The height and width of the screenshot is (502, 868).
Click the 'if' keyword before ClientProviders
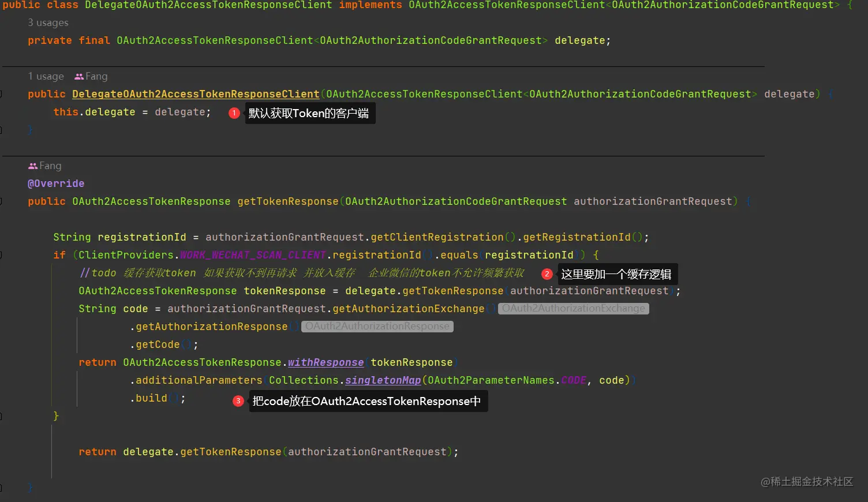pyautogui.click(x=59, y=255)
